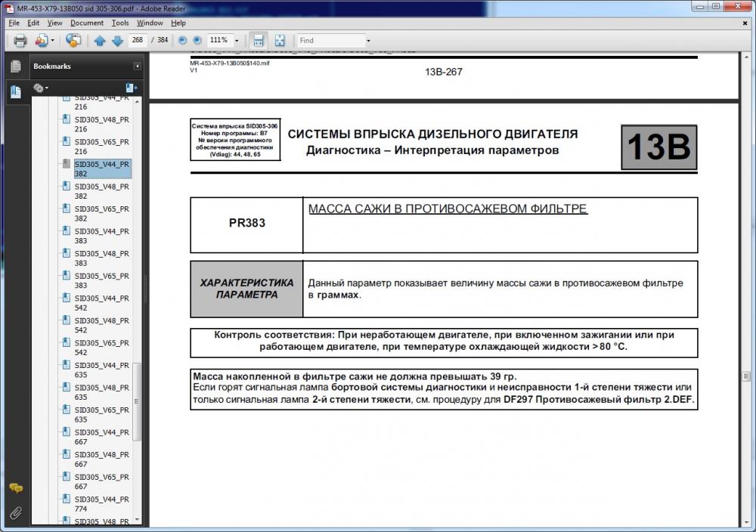This screenshot has height=532, width=756.
Task: Click the zoom value field showing 111%
Action: pos(220,40)
